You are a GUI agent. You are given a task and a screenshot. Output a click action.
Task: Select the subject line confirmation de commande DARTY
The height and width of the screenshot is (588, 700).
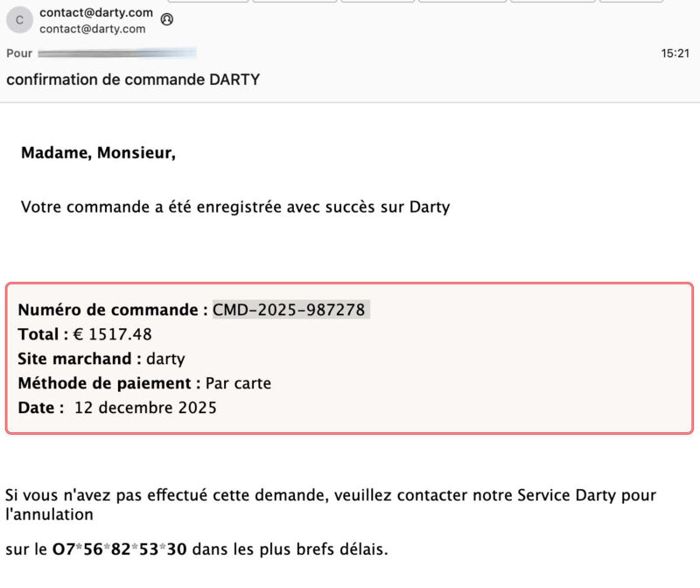[133, 80]
